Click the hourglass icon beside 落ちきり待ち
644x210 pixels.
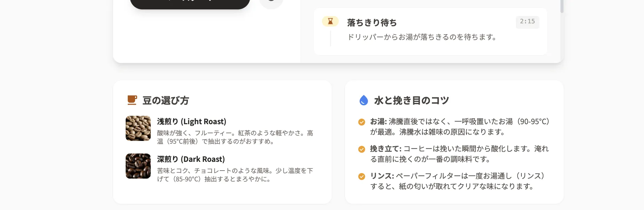tap(330, 21)
